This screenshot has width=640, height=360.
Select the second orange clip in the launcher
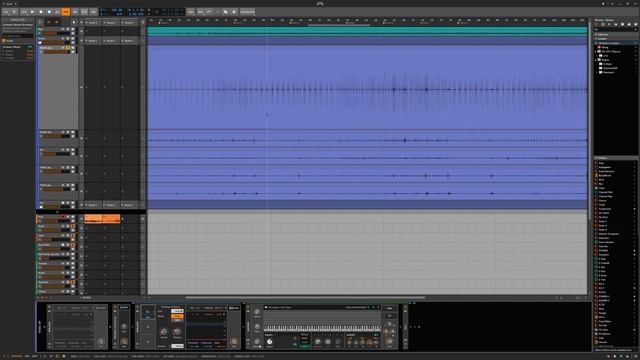coord(111,219)
